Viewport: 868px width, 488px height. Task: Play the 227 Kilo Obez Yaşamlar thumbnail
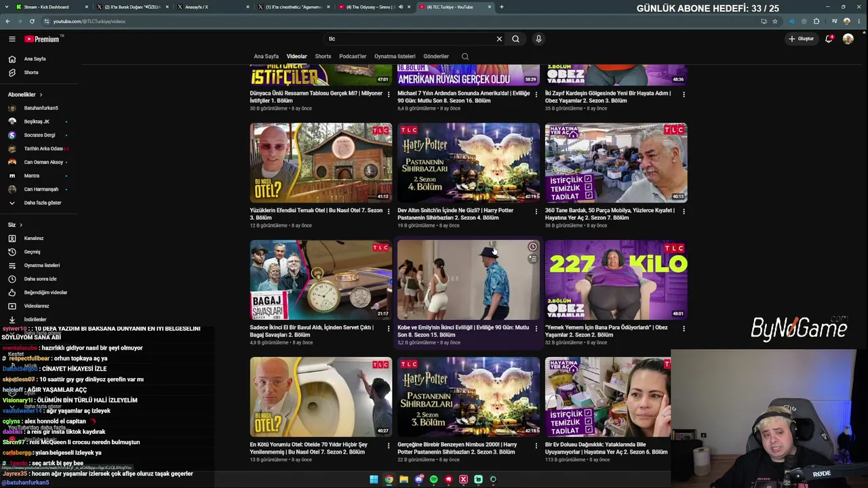pos(616,280)
